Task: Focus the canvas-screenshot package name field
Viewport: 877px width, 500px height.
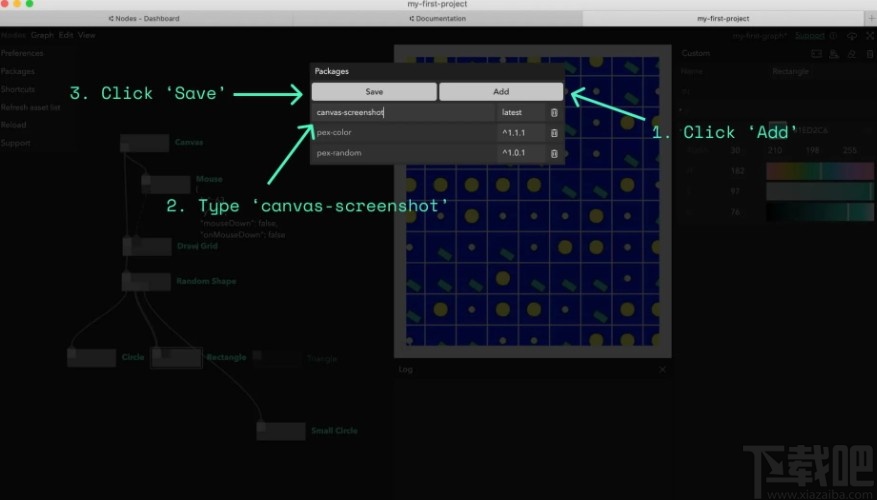Action: pos(403,112)
